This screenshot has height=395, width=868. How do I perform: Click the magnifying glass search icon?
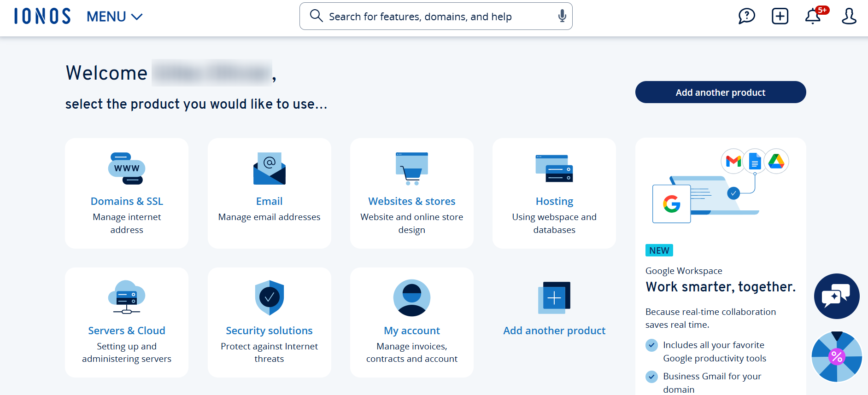316,16
